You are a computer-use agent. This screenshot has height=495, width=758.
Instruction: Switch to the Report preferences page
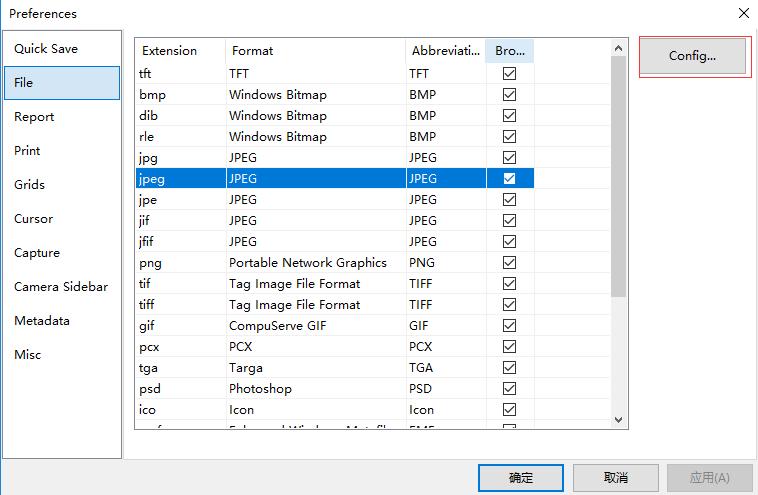[x=34, y=117]
